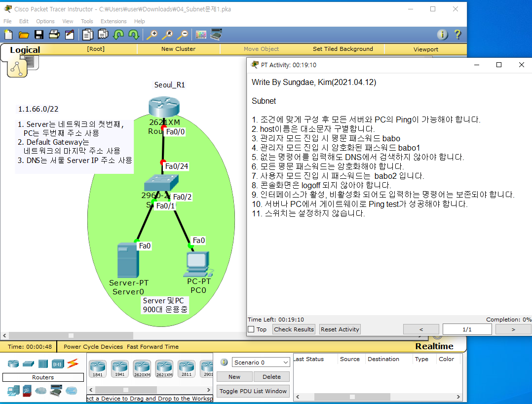The width and height of the screenshot is (532, 404).
Task: Click the Seoul_R1 router on workspace
Action: [x=164, y=107]
